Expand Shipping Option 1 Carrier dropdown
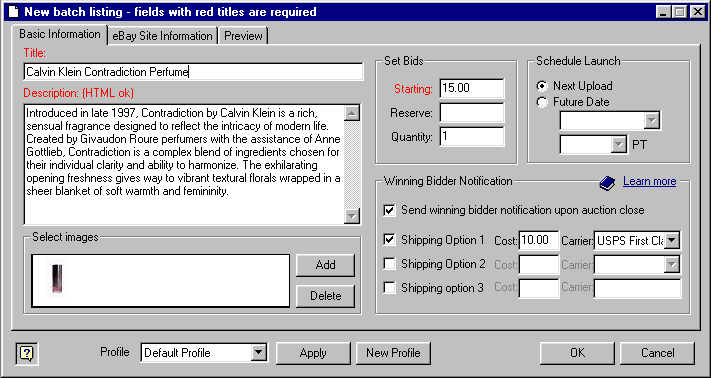711x378 pixels. pyautogui.click(x=672, y=240)
